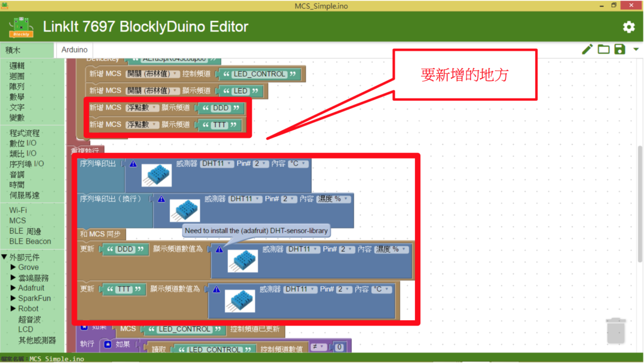The height and width of the screenshot is (363, 644).
Task: Click the warning icon in the DDD update block
Action: coord(219,249)
